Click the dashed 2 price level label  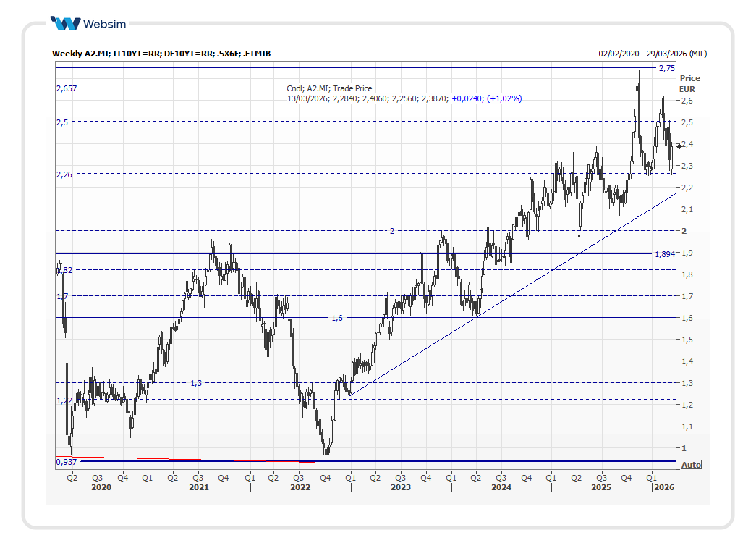391,231
